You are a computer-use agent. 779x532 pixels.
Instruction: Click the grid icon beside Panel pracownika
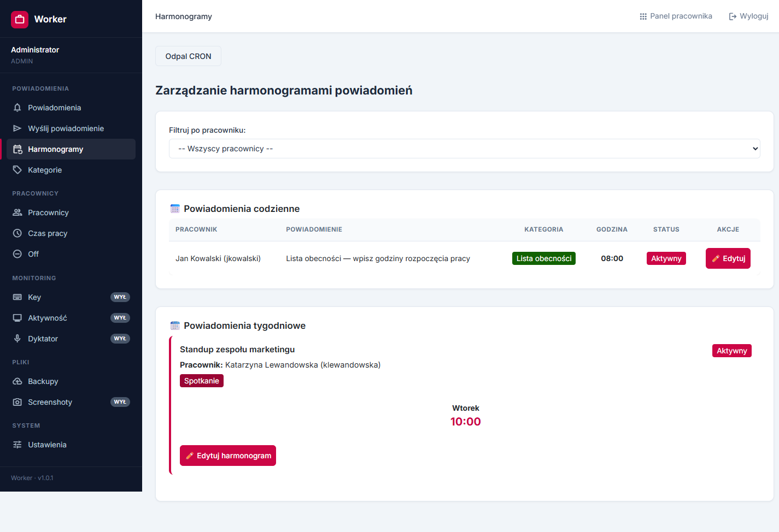coord(643,16)
